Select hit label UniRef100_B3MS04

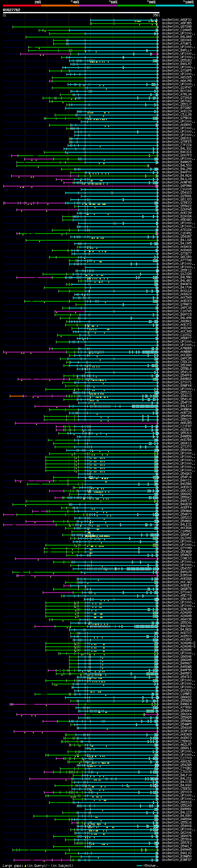[x=177, y=575]
